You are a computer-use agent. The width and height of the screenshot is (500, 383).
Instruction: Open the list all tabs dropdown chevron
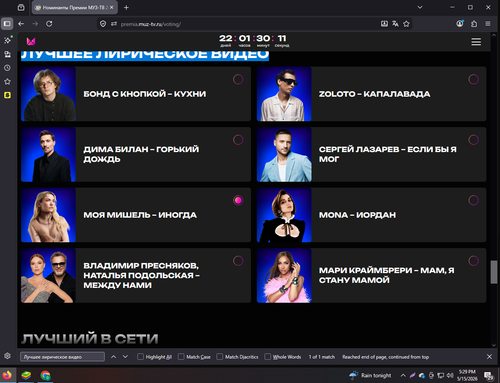[x=420, y=7]
